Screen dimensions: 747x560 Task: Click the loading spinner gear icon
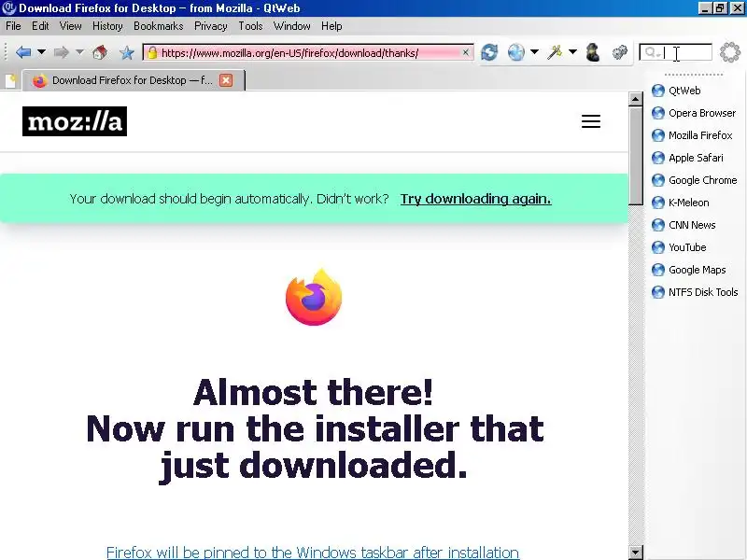pos(730,52)
